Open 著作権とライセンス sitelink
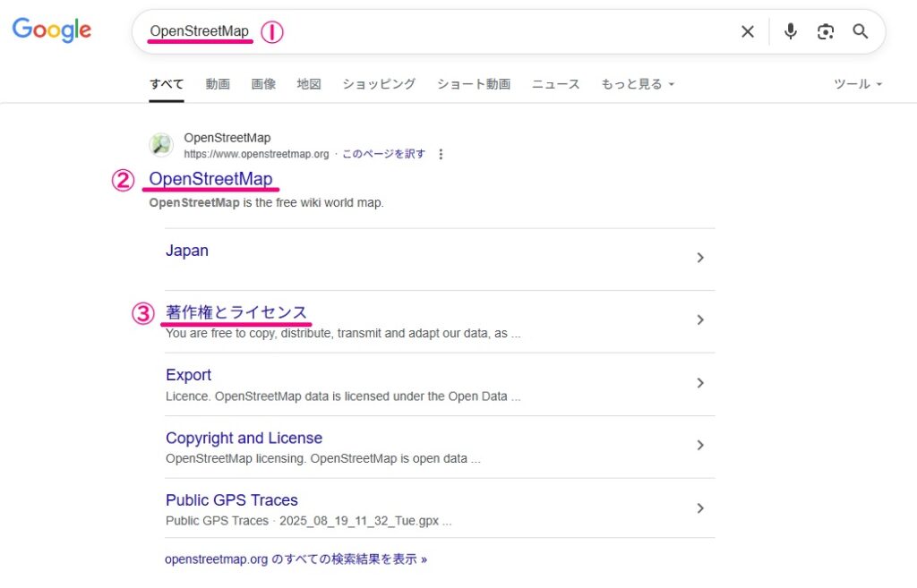This screenshot has height=588, width=917. [x=236, y=312]
